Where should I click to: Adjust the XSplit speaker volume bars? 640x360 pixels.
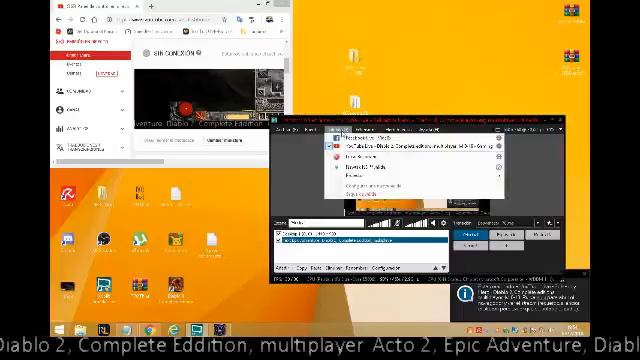pyautogui.click(x=416, y=223)
